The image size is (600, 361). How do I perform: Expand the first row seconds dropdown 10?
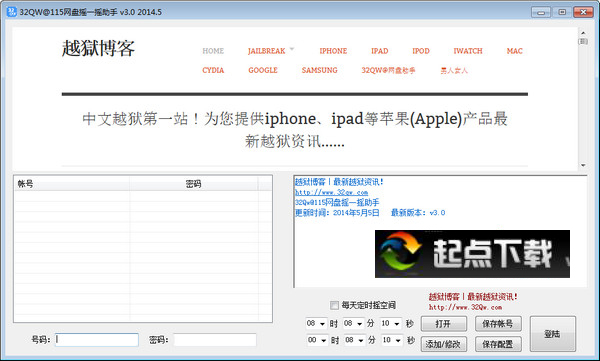point(391,324)
